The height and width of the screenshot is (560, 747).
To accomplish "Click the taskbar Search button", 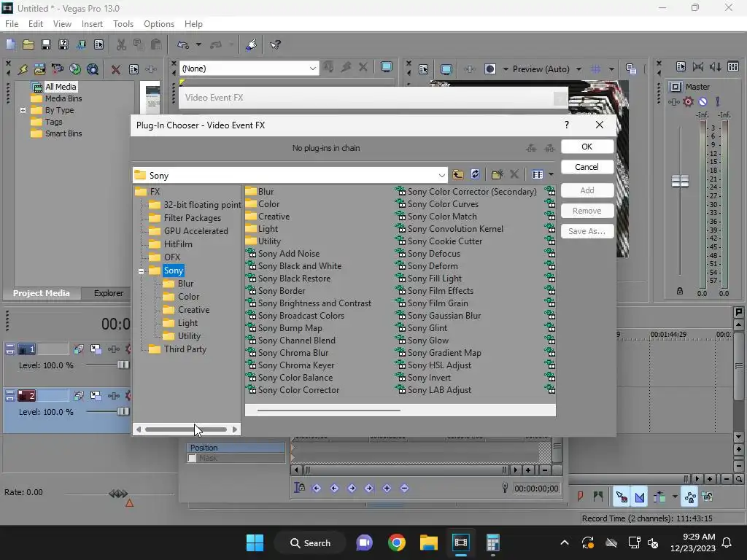I will pyautogui.click(x=309, y=542).
